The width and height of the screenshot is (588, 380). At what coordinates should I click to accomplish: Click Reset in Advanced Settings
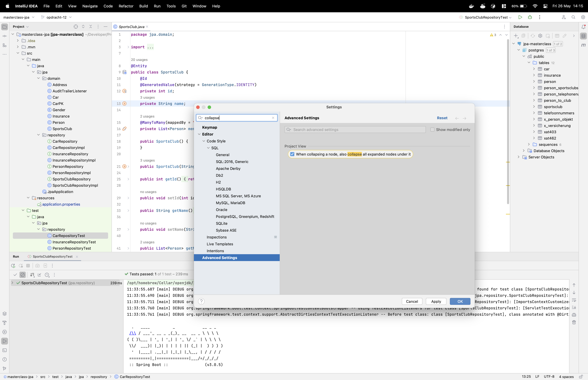[442, 118]
